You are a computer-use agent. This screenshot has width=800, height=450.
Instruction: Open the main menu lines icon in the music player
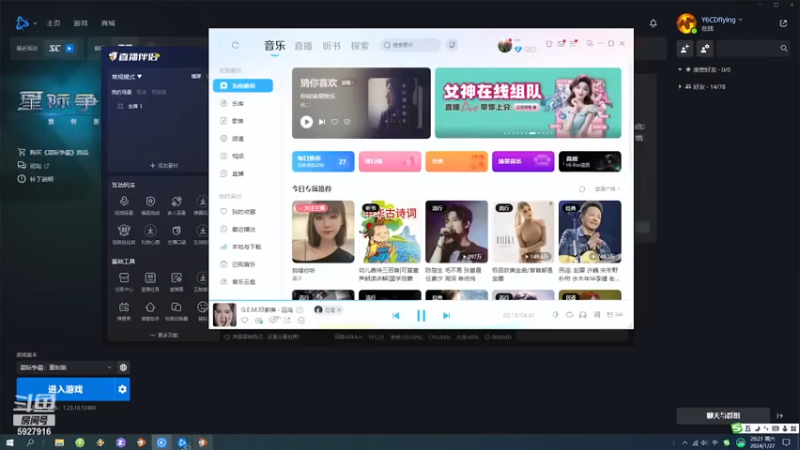click(x=573, y=44)
